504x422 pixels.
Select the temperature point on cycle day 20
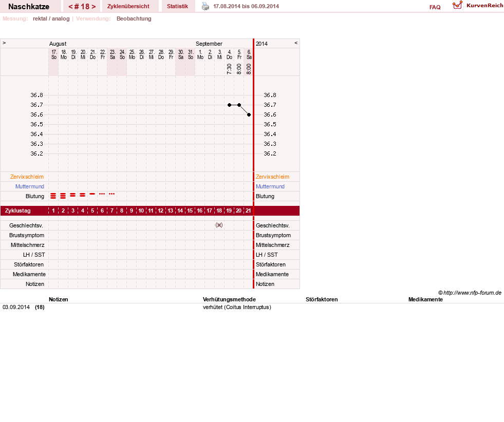pyautogui.click(x=239, y=105)
